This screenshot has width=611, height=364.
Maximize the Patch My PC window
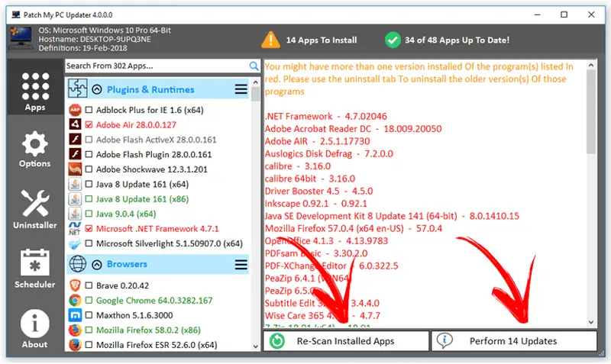(564, 14)
